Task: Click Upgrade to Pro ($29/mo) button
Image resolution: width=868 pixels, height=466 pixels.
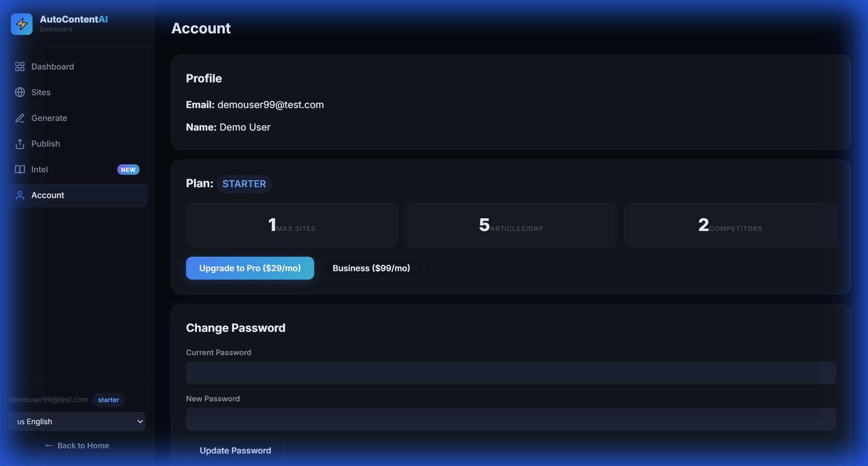Action: coord(250,268)
